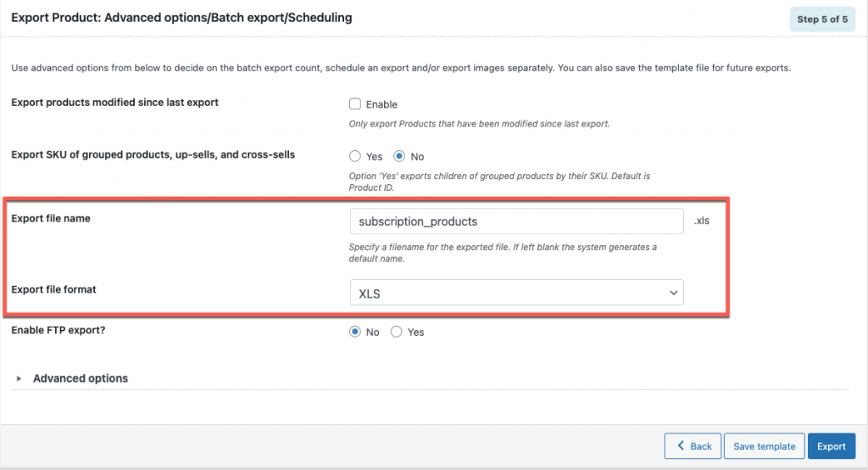
Task: Click the Back button
Action: (x=693, y=445)
